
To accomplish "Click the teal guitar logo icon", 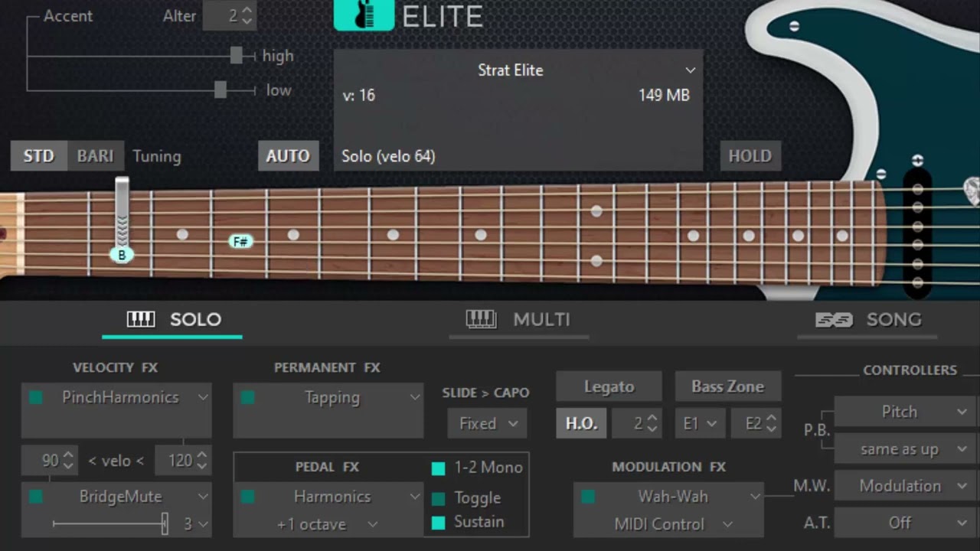I will pos(364,15).
